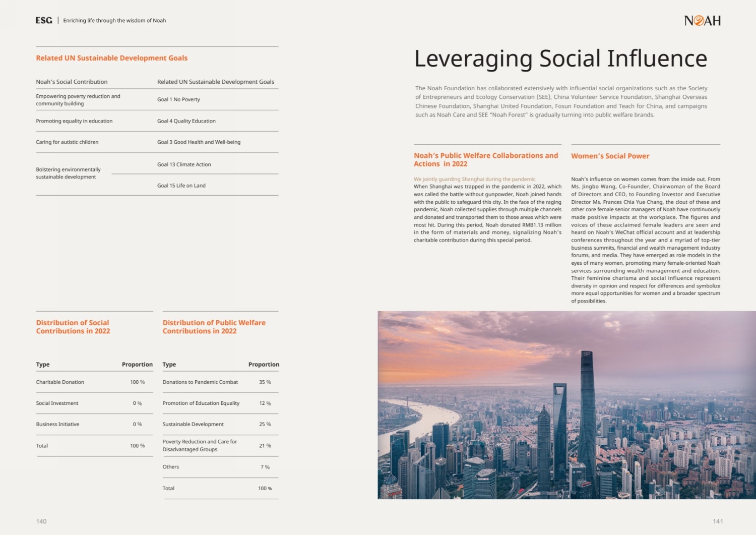The height and width of the screenshot is (535, 756).
Task: Click the 'Women's Social Power' heading
Action: pos(610,156)
